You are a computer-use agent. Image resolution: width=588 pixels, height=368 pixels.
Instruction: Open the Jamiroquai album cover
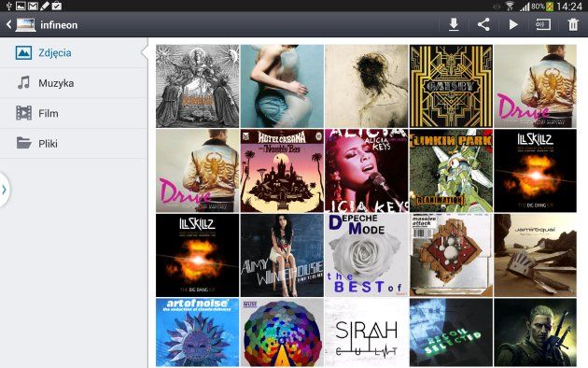[x=535, y=255]
